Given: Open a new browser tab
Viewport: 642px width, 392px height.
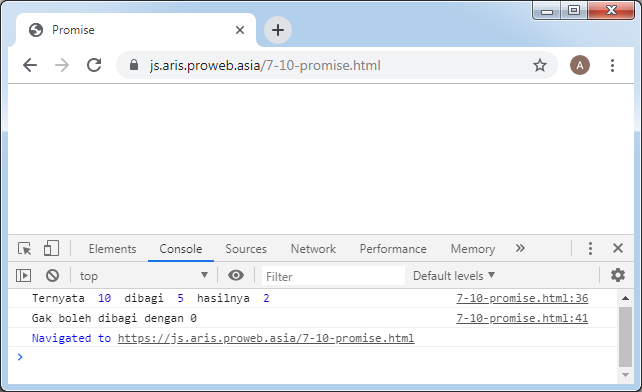Looking at the screenshot, I should coord(278,30).
